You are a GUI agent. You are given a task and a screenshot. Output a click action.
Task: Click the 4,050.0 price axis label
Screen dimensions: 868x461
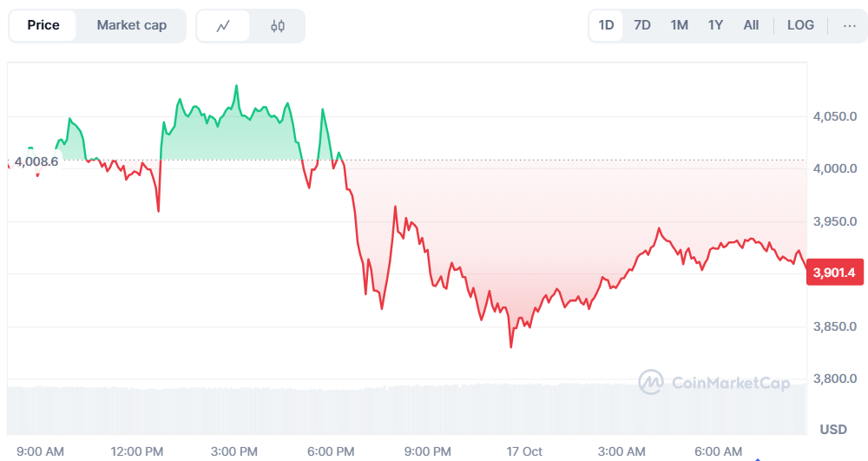[x=833, y=116]
